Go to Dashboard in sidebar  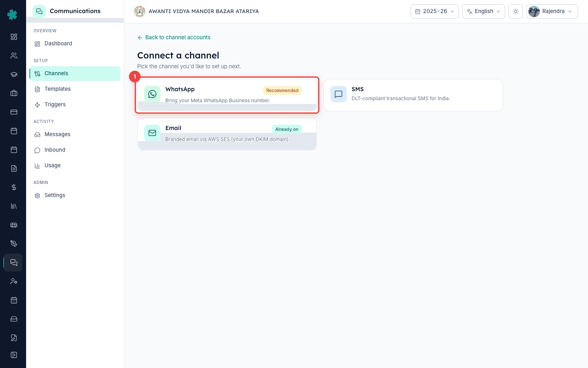[75, 44]
